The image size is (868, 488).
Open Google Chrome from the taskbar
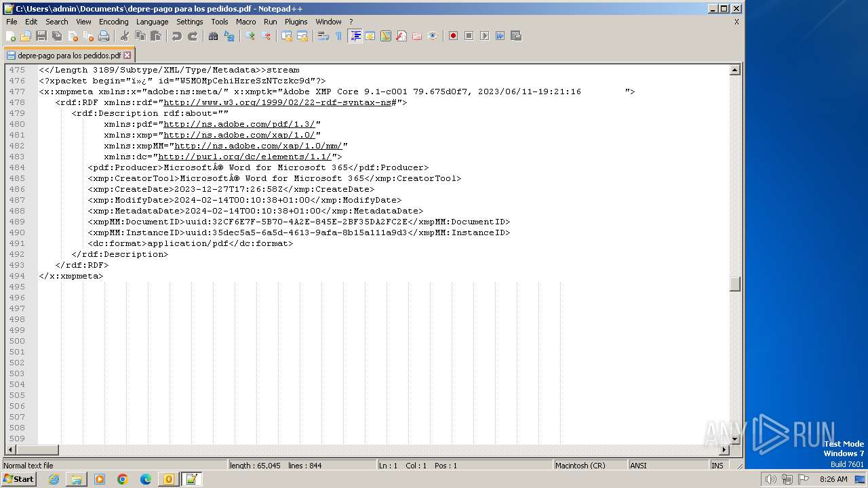pos(123,479)
